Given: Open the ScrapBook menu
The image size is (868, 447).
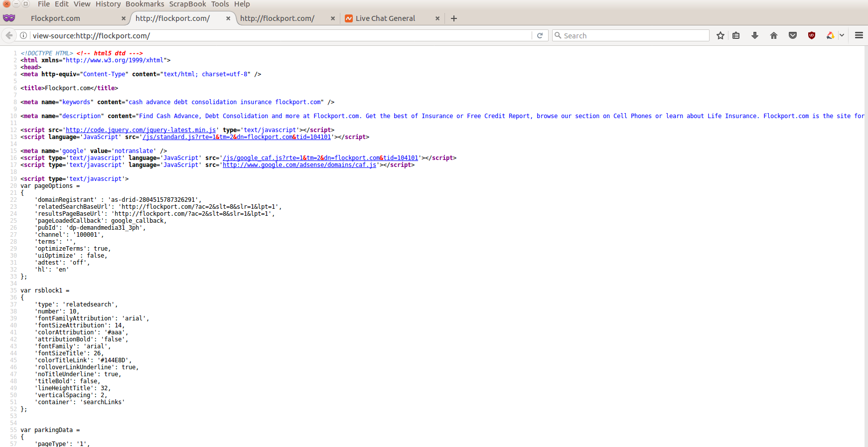Looking at the screenshot, I should [188, 4].
